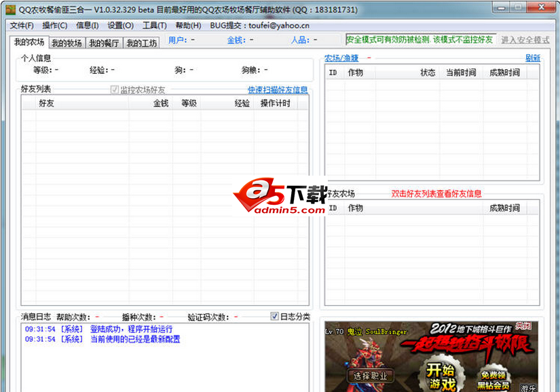Open the 设置(O) menu
The width and height of the screenshot is (560, 392).
click(120, 26)
